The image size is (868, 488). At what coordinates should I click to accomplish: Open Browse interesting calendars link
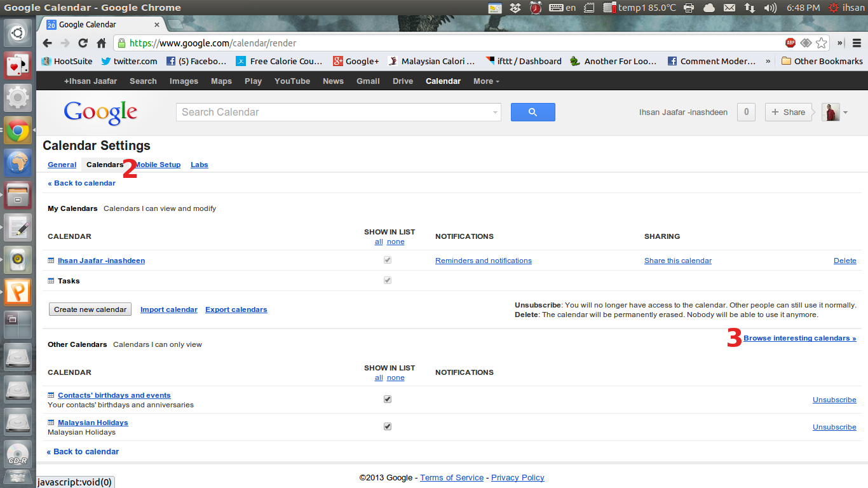[800, 338]
